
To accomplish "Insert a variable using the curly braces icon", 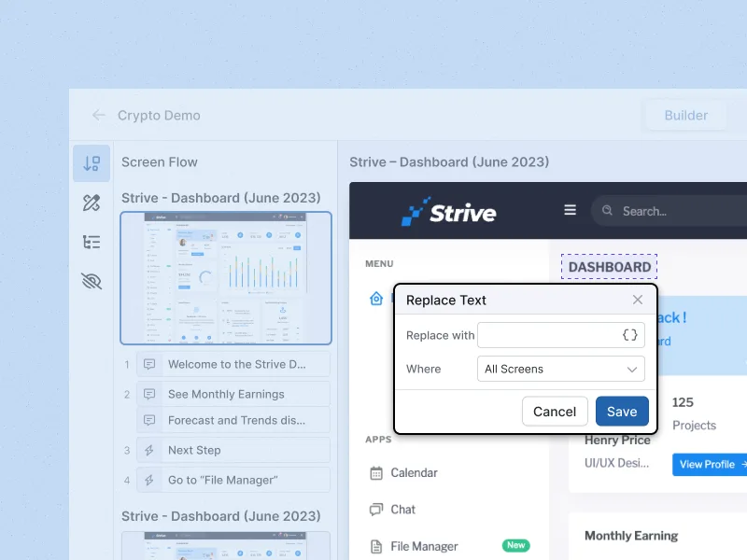I will click(x=629, y=335).
